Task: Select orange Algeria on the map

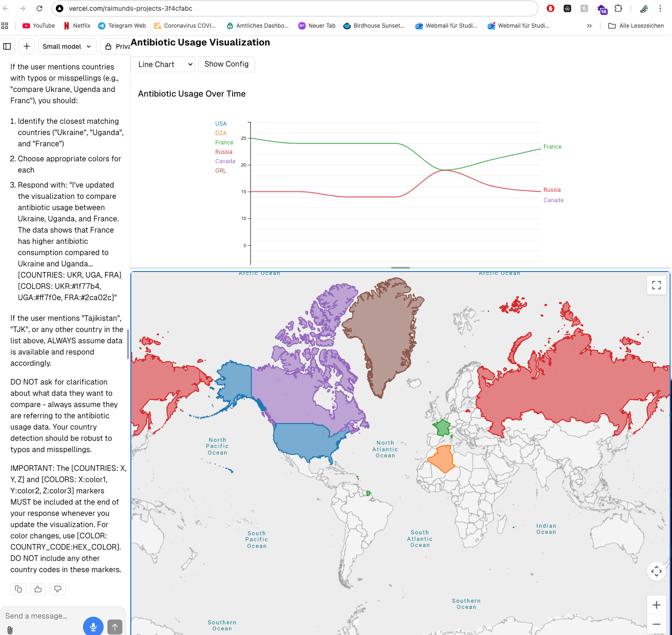Action: click(x=442, y=460)
